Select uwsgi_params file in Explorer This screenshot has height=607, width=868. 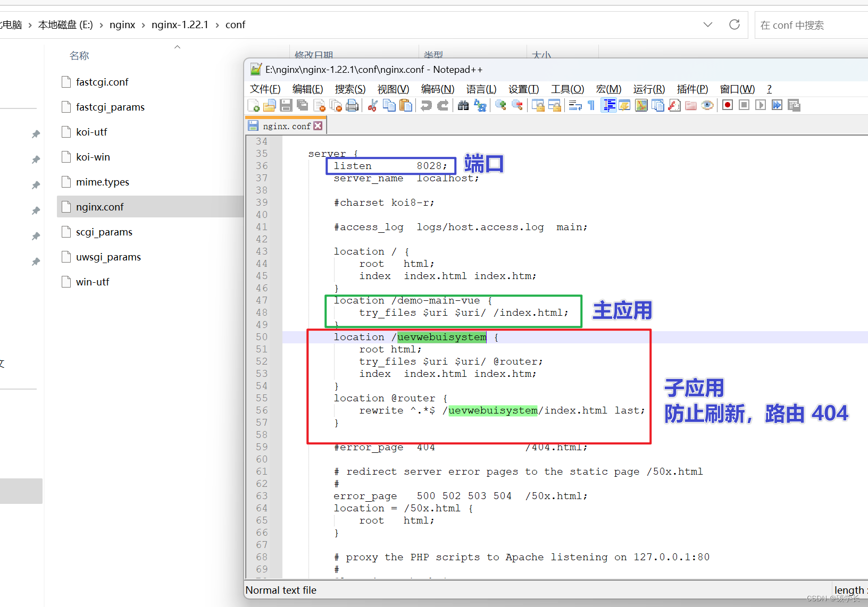[x=108, y=257]
